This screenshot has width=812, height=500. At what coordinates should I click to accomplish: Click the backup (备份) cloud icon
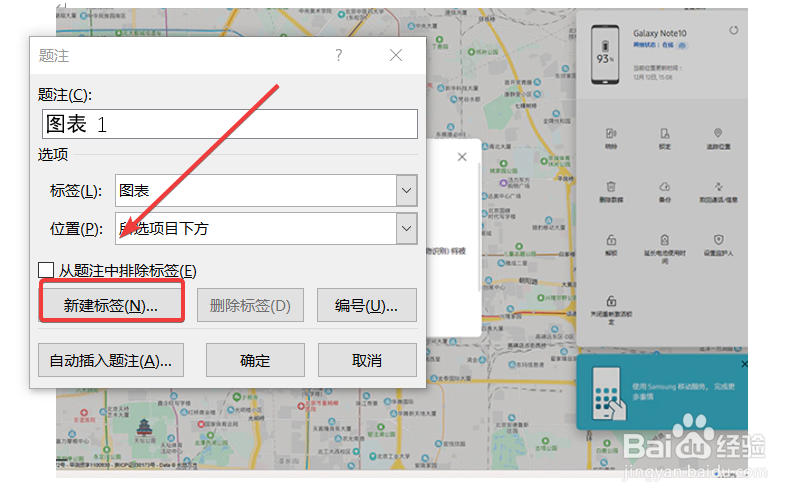664,186
